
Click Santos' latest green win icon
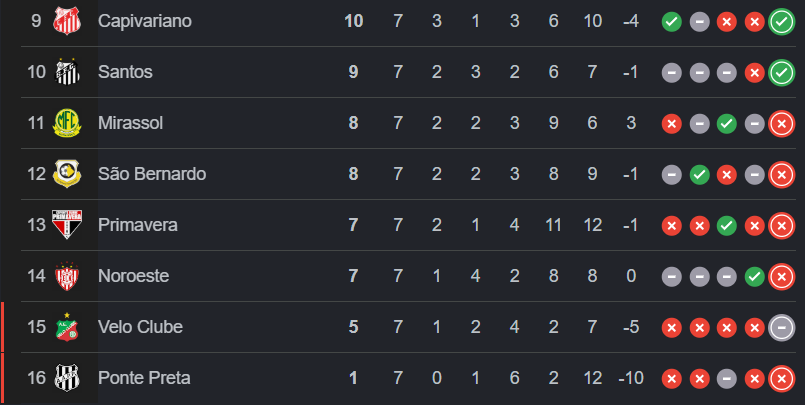pyautogui.click(x=782, y=72)
